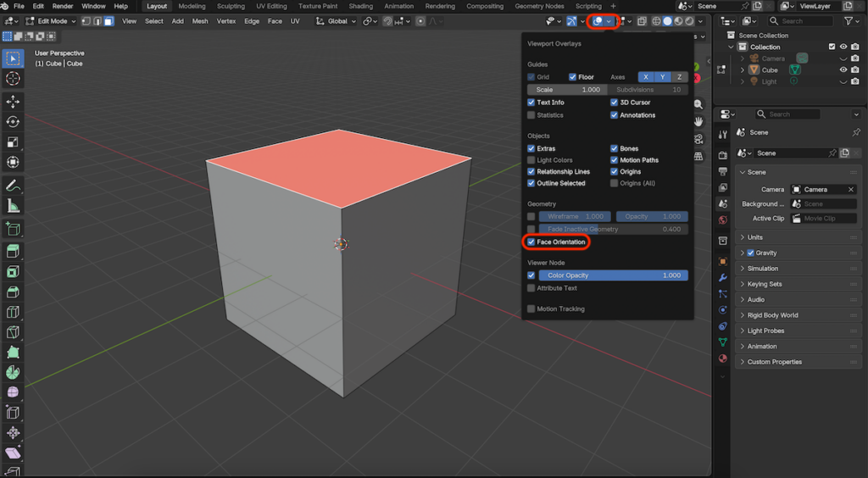Open the Render menu
868x478 pixels.
tap(63, 6)
